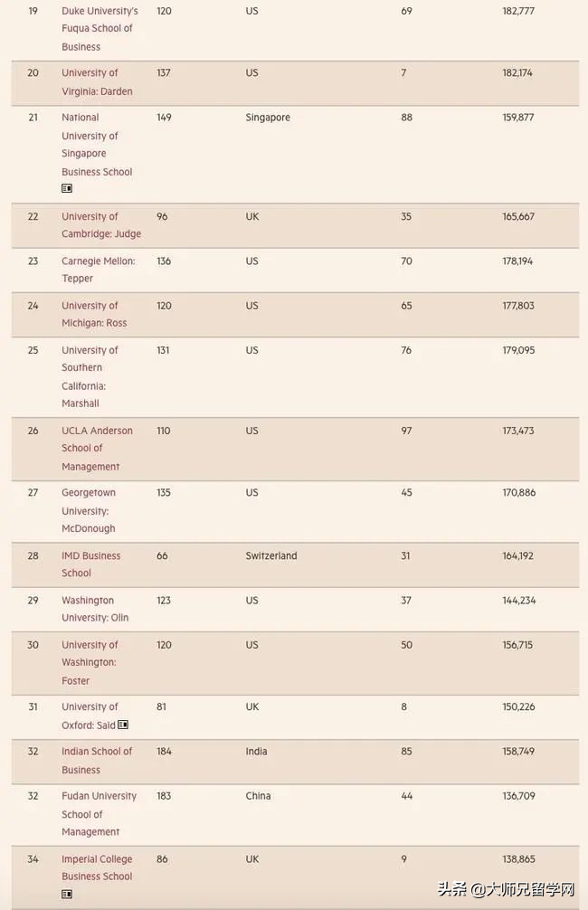Open UCLA Anderson School of Management link

click(97, 449)
